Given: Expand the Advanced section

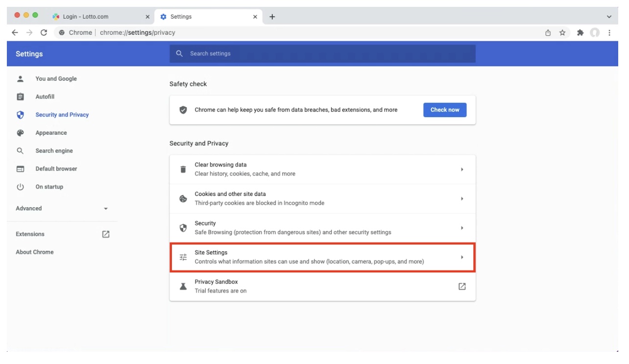Looking at the screenshot, I should coord(62,209).
